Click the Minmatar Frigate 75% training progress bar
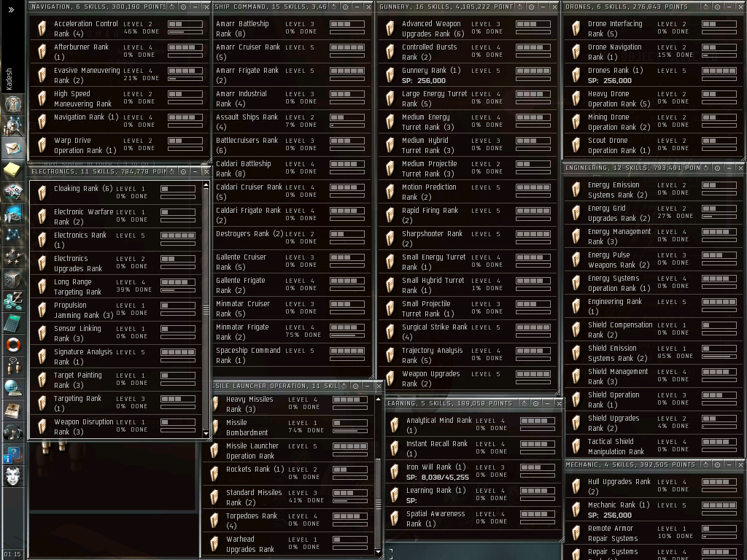The image size is (747, 560). click(347, 335)
